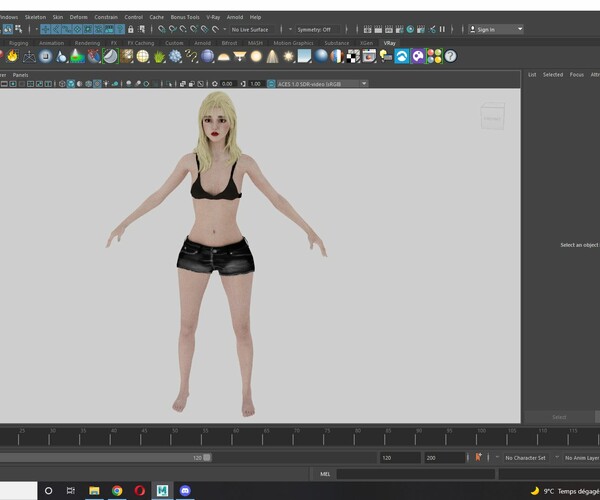This screenshot has height=500, width=600.
Task: Click the V-Ray sun light icon
Action: click(x=289, y=57)
